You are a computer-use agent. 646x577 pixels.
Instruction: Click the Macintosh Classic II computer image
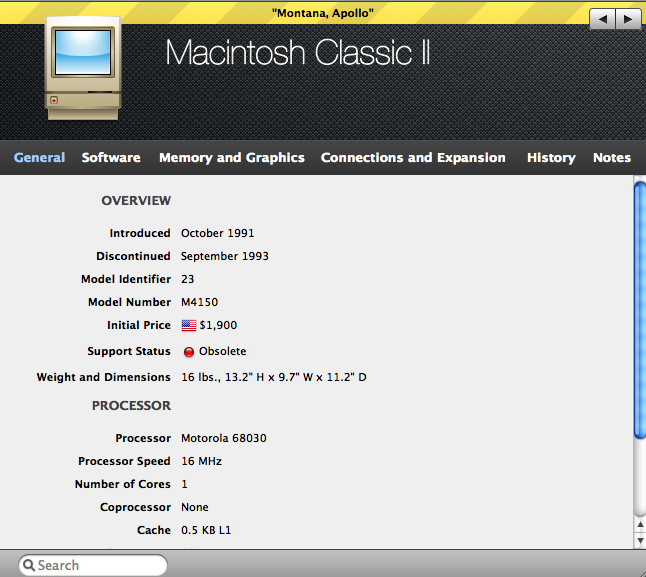click(83, 68)
